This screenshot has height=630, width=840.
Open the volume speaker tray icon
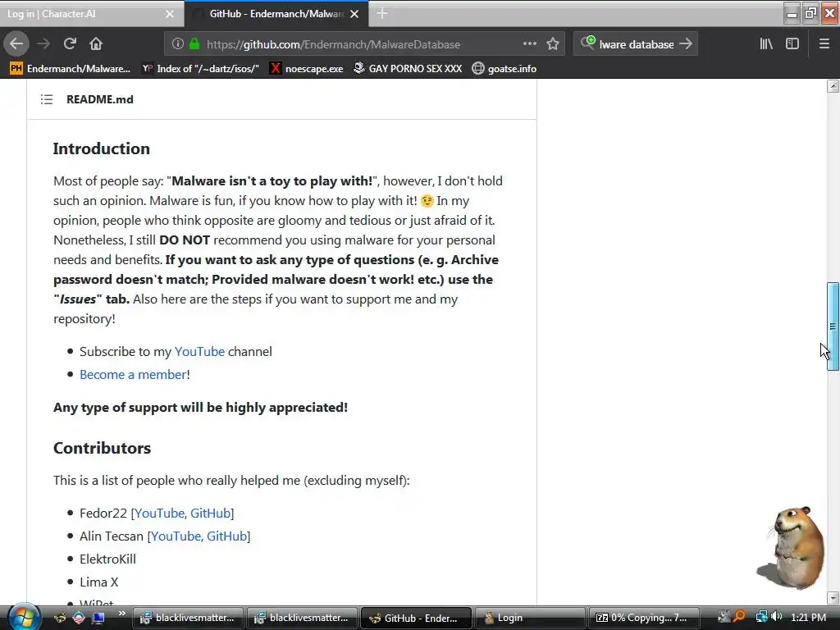(776, 617)
